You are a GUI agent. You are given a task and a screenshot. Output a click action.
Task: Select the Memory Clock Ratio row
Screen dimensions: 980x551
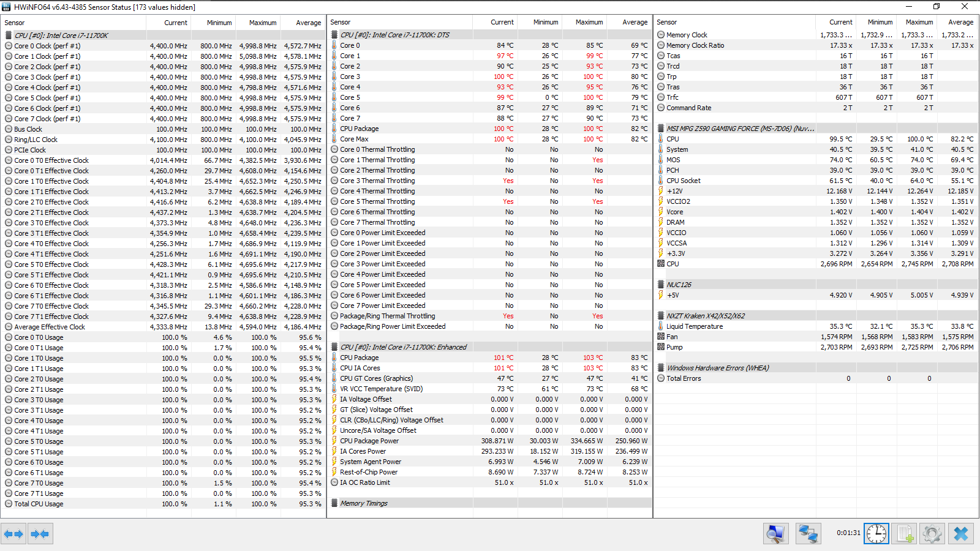tap(816, 45)
